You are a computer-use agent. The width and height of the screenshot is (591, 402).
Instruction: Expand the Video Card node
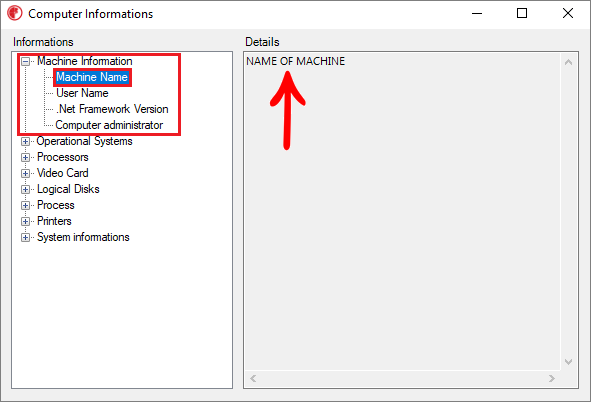coord(25,174)
